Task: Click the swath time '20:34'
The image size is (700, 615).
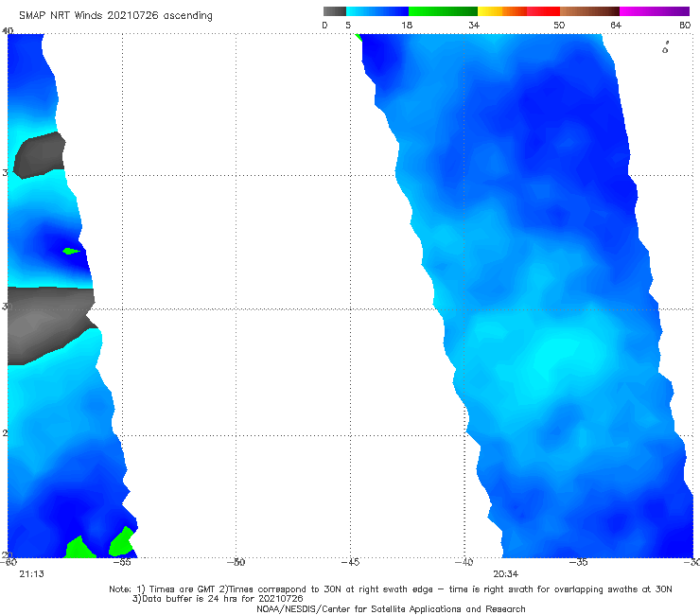Action: point(505,574)
